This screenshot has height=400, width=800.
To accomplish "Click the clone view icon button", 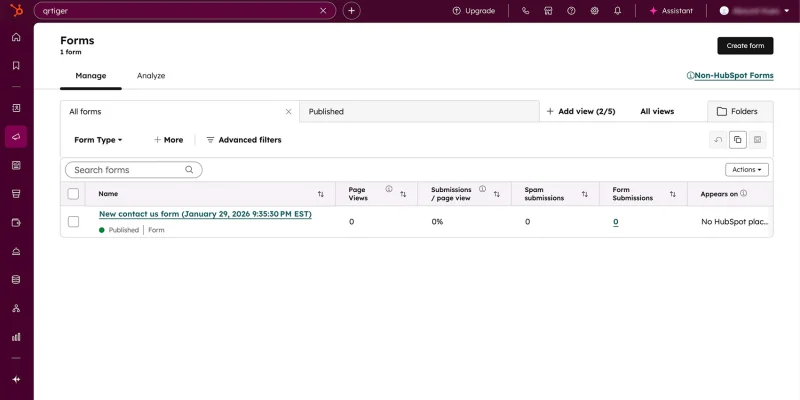I will click(737, 140).
